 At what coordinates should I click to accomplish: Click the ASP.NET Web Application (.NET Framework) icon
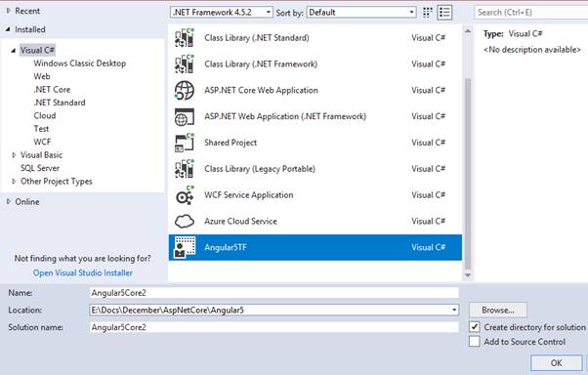click(185, 116)
